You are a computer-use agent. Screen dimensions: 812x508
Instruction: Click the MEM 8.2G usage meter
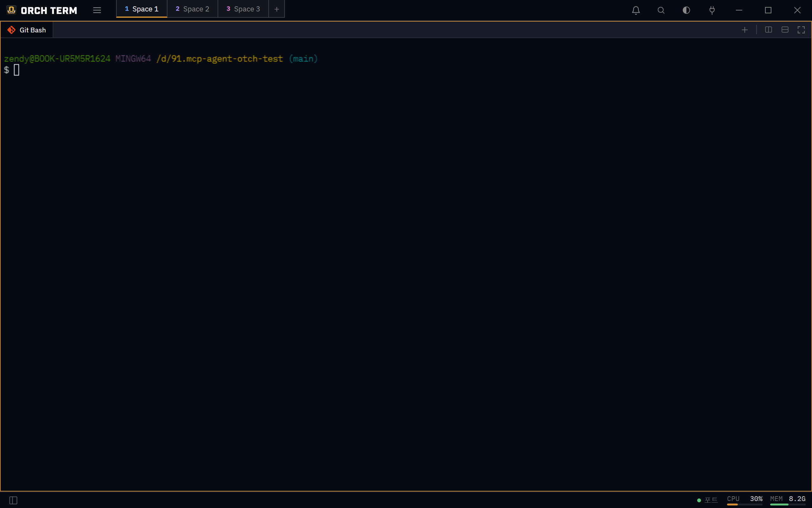(788, 500)
